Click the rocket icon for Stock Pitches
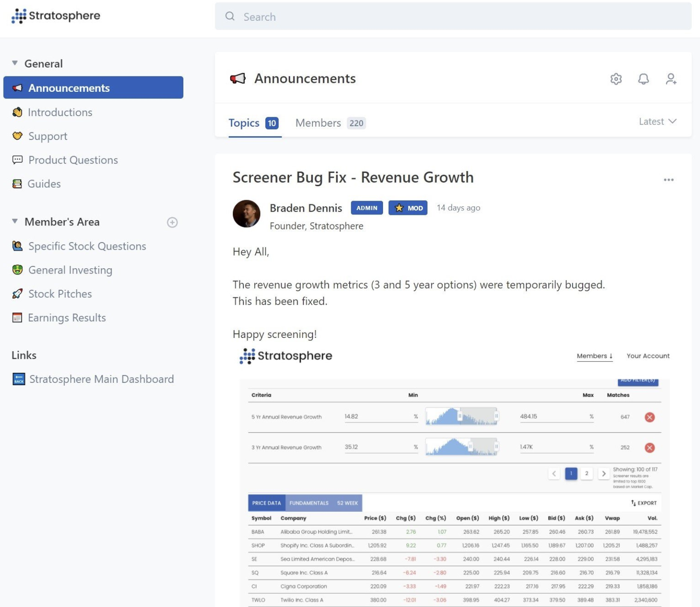The width and height of the screenshot is (700, 607). (x=17, y=294)
